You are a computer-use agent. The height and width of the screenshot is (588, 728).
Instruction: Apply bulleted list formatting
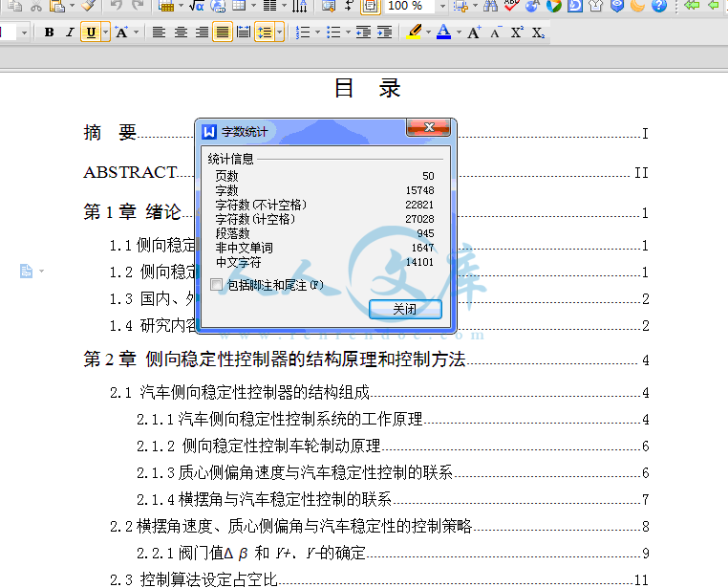[x=333, y=33]
